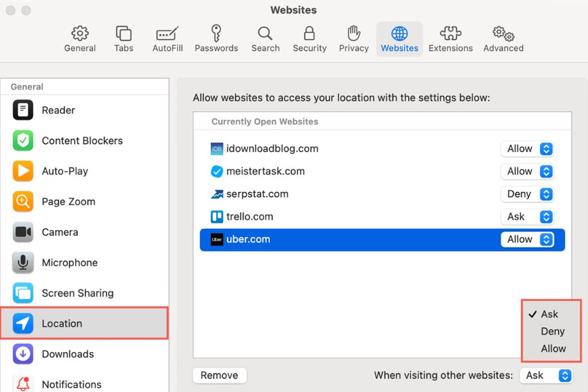The image size is (588, 392).
Task: Select the Downloads label in sidebar
Action: 68,354
